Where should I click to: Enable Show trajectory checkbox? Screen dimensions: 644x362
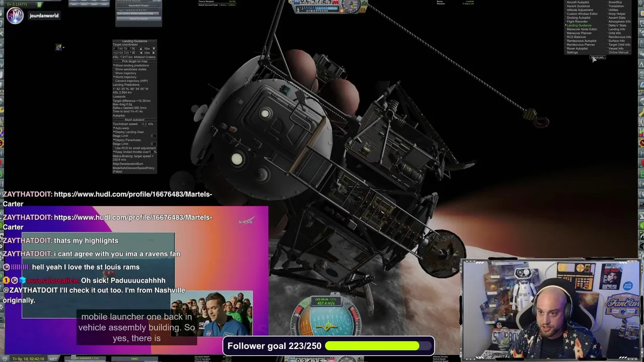pyautogui.click(x=125, y=73)
